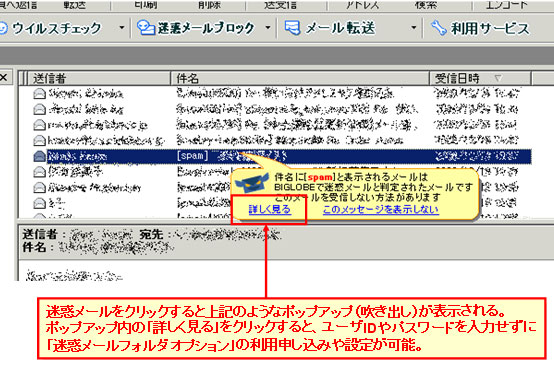Select the fourth mail in the list

pos(282,141)
